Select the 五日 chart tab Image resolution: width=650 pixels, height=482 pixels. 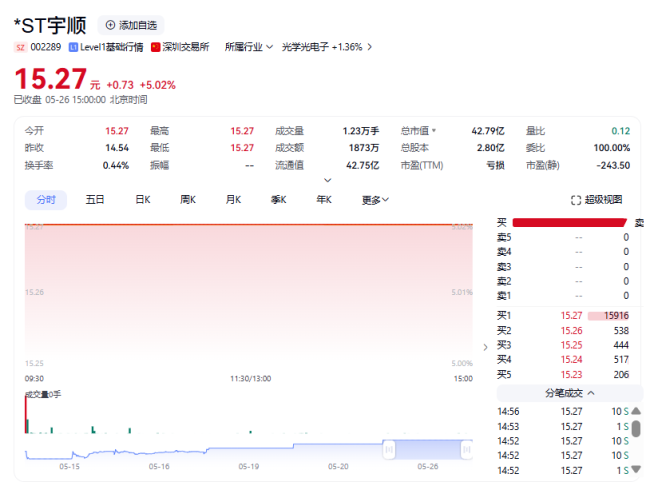(95, 200)
